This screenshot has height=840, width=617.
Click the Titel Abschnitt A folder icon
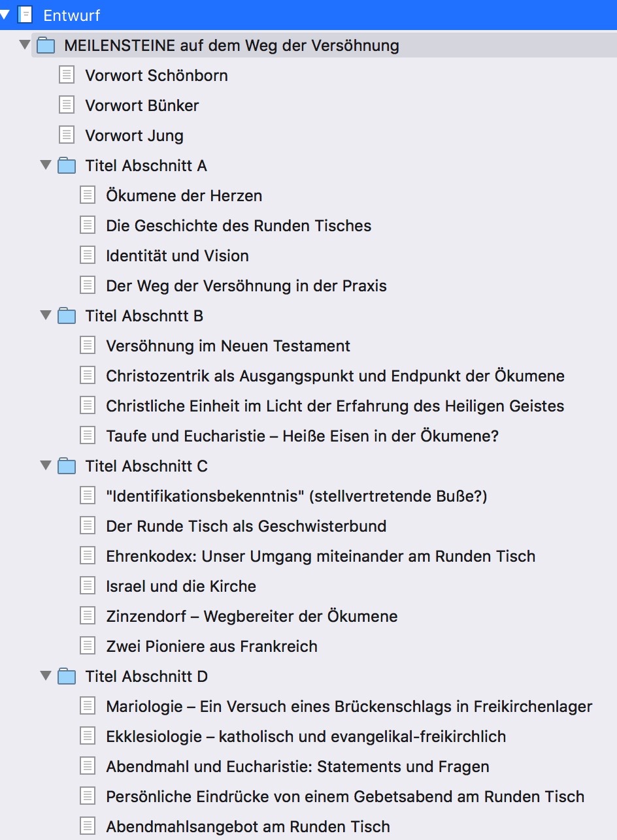click(67, 166)
